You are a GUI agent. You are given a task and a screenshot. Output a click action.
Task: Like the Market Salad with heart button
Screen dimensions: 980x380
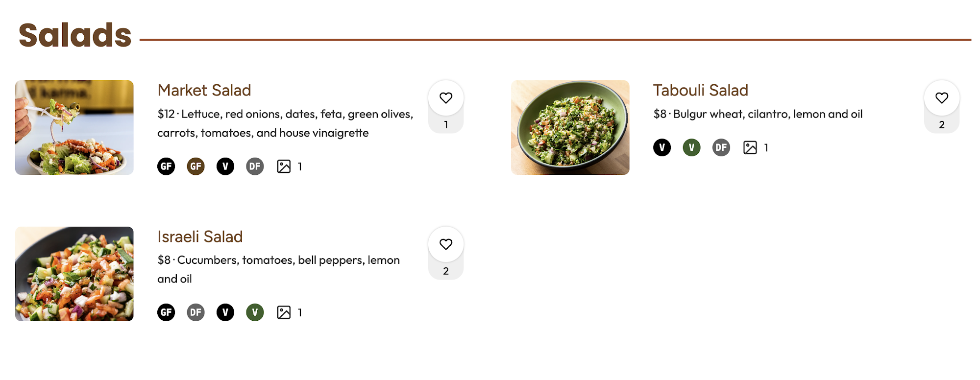(x=445, y=98)
